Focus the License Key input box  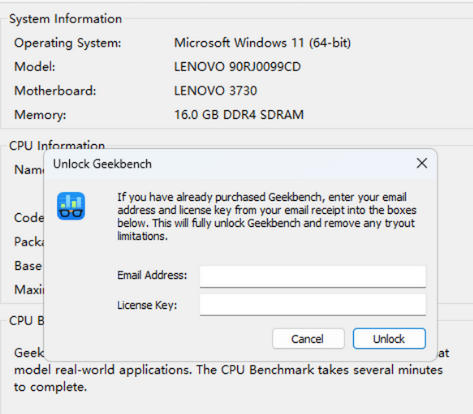[x=313, y=304]
